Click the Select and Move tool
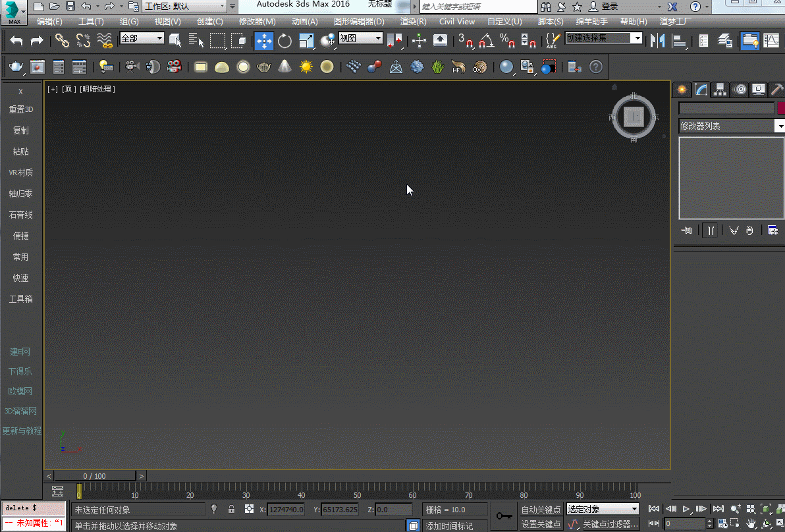The width and height of the screenshot is (785, 532). pos(264,41)
